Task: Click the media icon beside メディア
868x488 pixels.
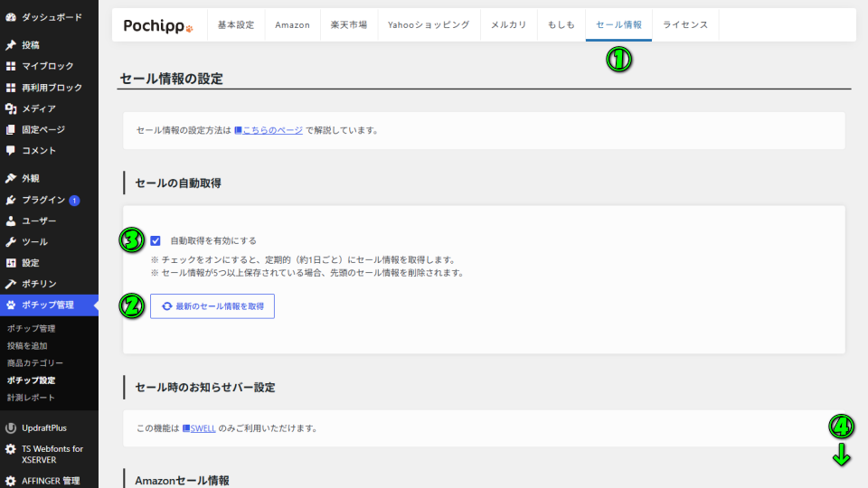Action: (x=11, y=108)
